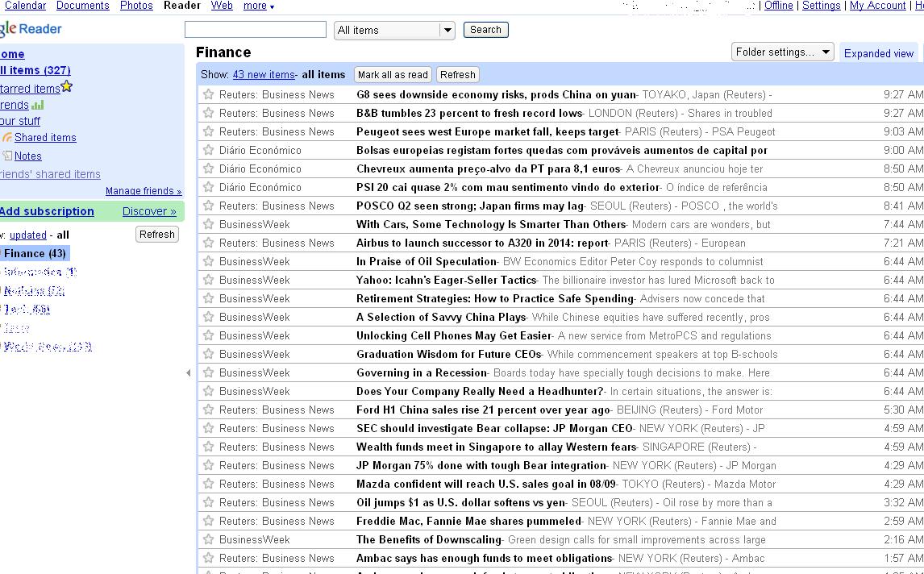Star the POSCO Q2 seen strong item
Image resolution: width=924 pixels, height=574 pixels.
208,206
